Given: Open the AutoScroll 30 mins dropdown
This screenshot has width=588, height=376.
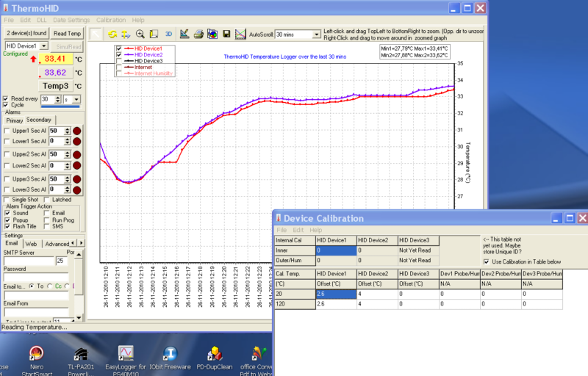Looking at the screenshot, I should click(315, 34).
